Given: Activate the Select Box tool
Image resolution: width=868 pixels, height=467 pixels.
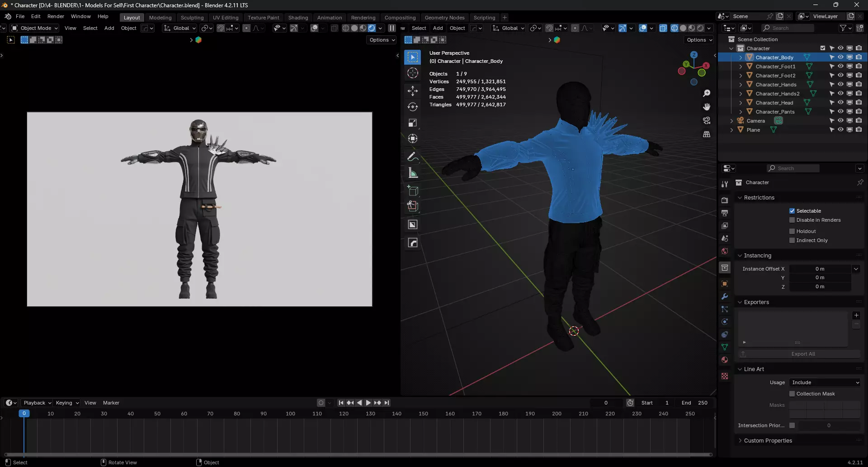Looking at the screenshot, I should coord(413,57).
